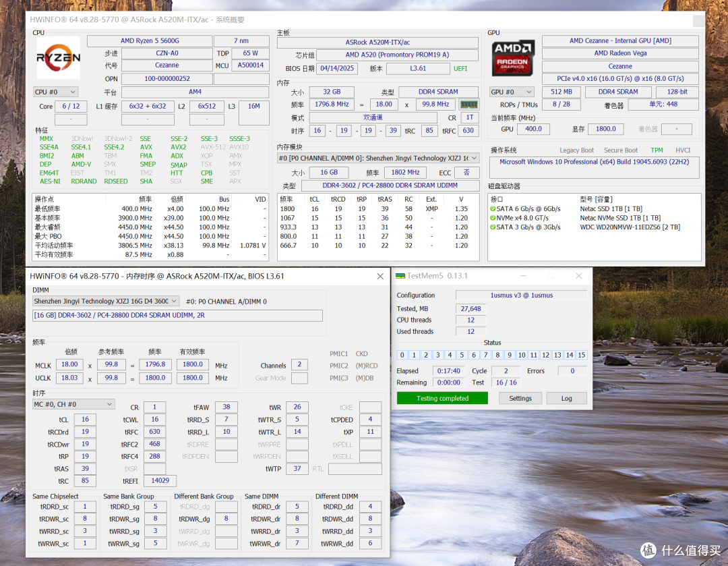Viewport: 728px width, 566px height.
Task: Click thread status box number 15
Action: [581, 355]
